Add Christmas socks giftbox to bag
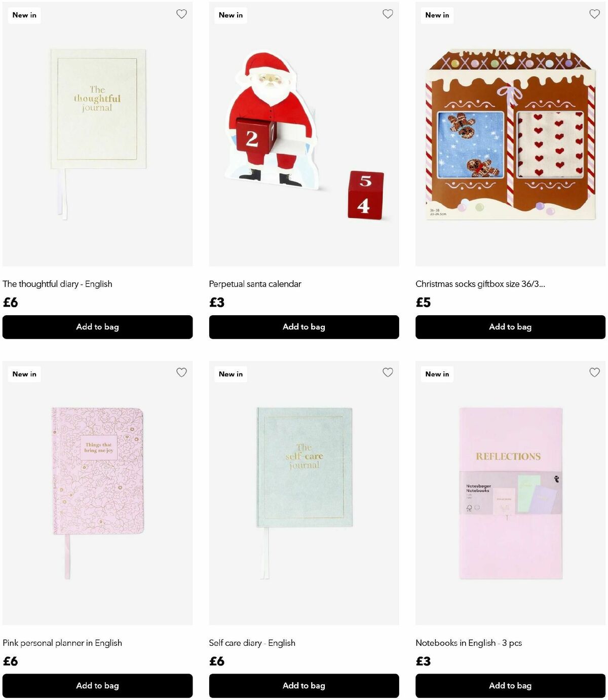 pos(510,327)
